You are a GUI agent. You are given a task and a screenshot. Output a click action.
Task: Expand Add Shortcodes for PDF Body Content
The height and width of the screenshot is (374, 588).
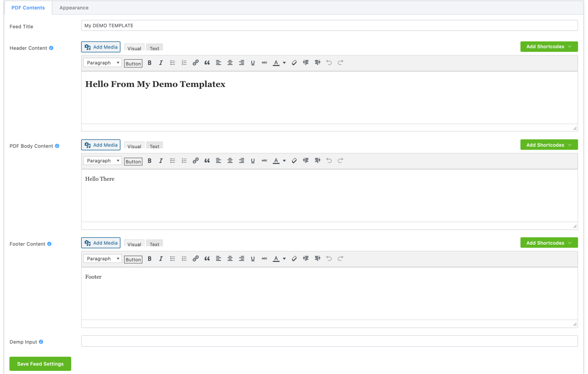(549, 144)
